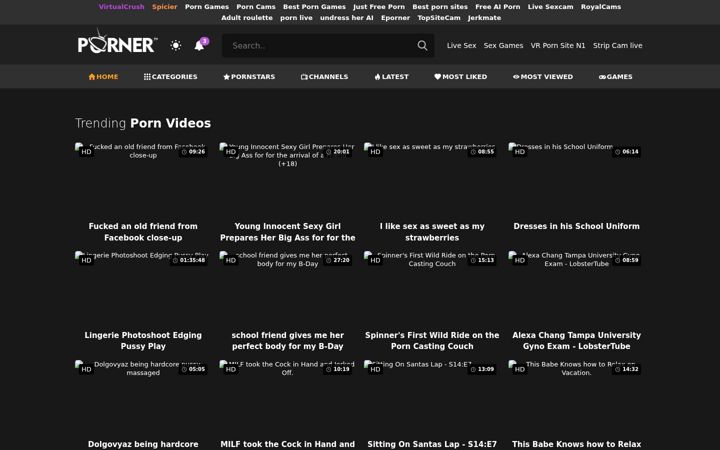Click the Strip Cam live link
The image size is (720, 450).
point(618,45)
